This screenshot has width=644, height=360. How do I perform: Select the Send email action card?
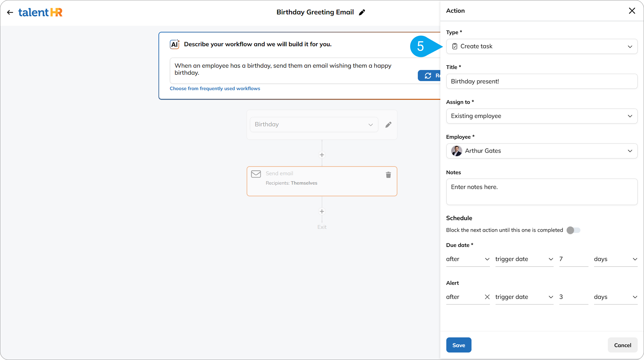(x=322, y=181)
